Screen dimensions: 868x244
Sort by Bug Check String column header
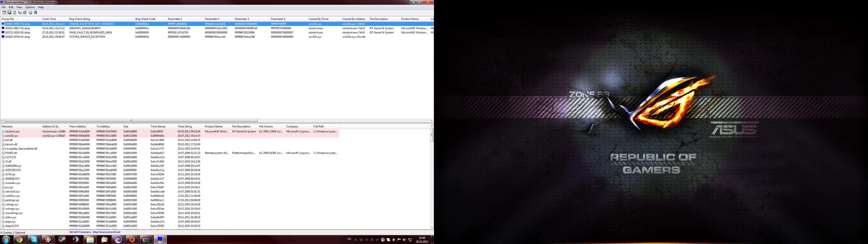(80, 19)
